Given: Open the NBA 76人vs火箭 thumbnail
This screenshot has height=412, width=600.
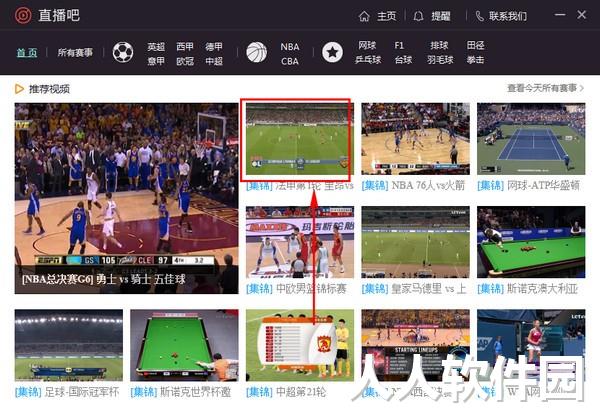Looking at the screenshot, I should (416, 138).
